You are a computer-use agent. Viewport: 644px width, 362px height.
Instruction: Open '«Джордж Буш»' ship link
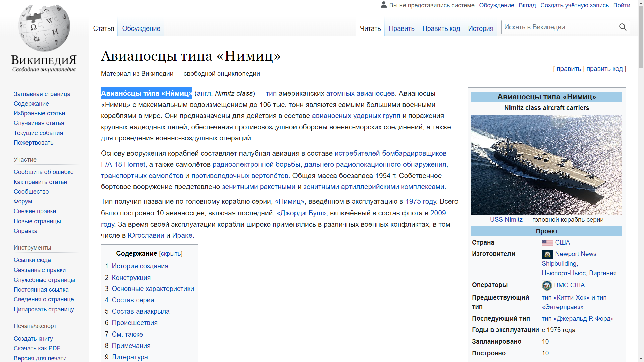(x=301, y=213)
